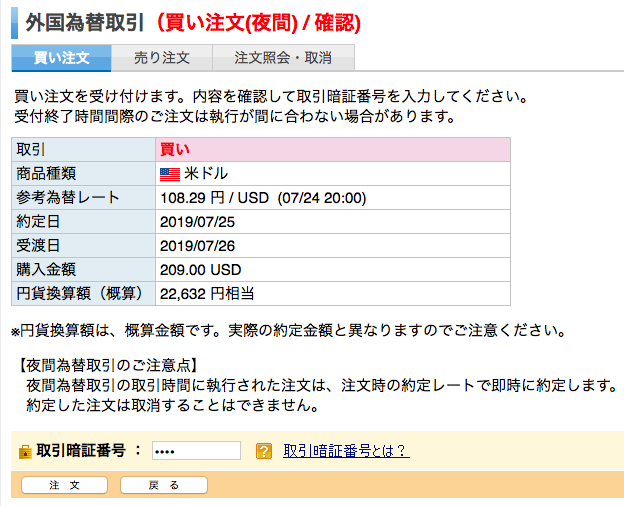Click the 外国為替取引 page heading
The image size is (624, 506).
85,23
